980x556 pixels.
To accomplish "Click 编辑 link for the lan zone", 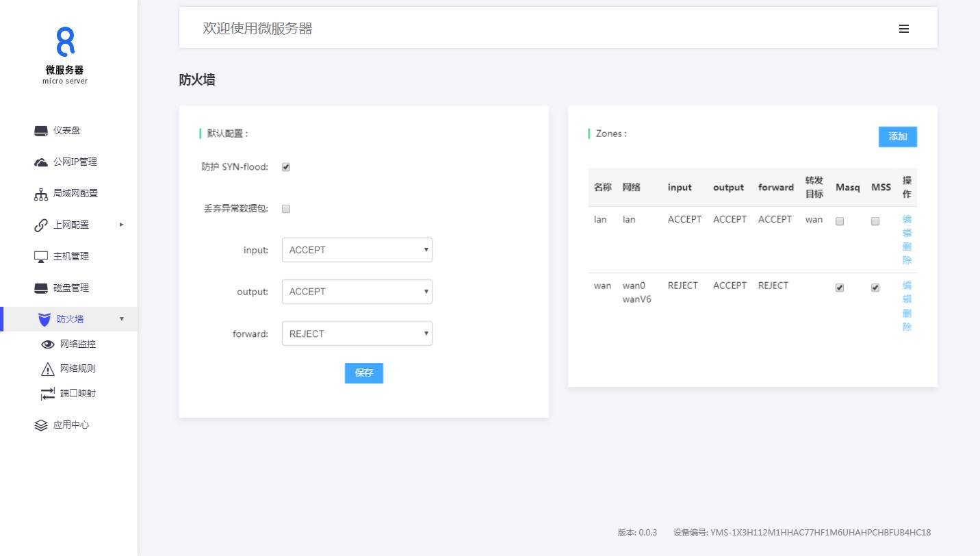I will (907, 226).
